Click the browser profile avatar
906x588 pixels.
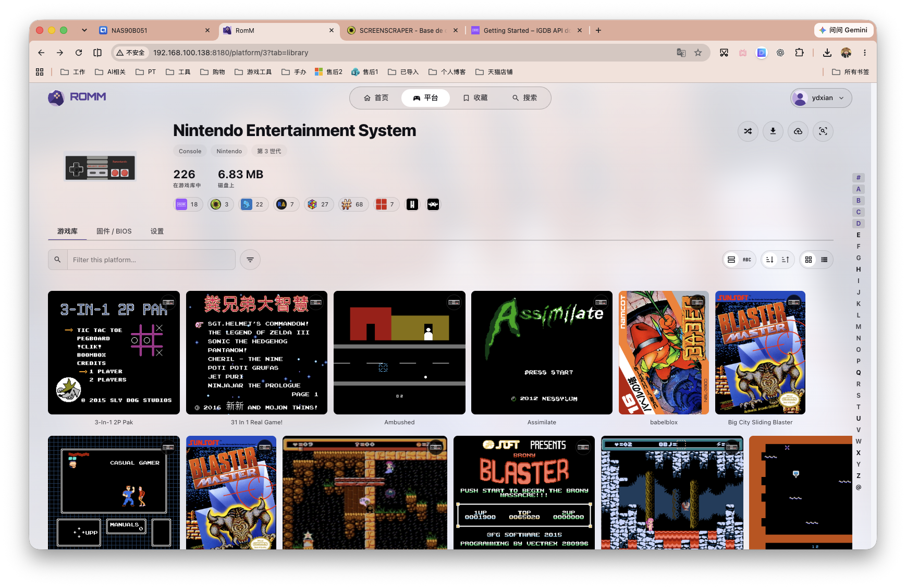(846, 53)
